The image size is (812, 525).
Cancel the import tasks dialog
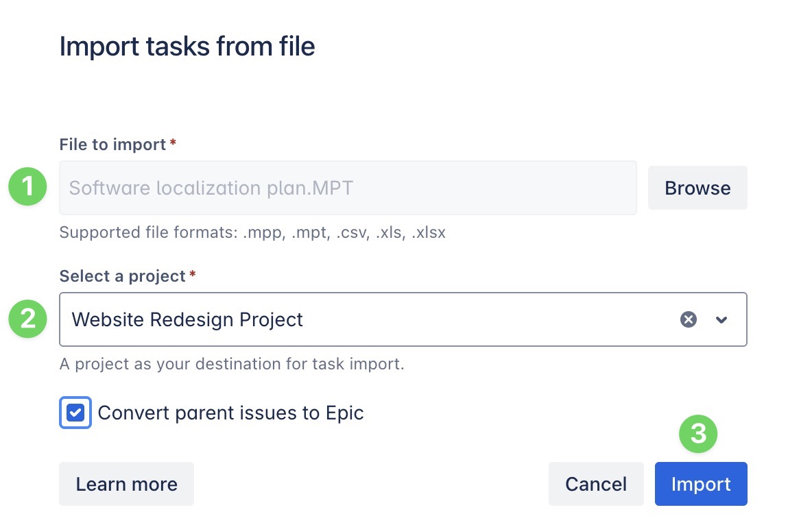[595, 484]
